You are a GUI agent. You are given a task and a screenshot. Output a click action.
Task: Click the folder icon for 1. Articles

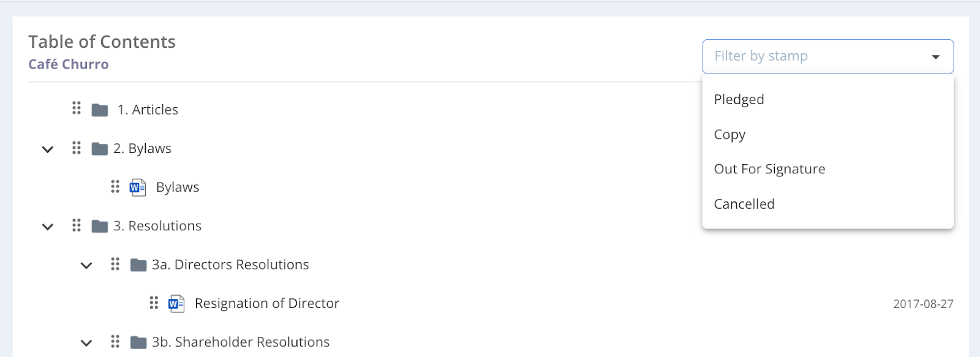click(x=100, y=110)
